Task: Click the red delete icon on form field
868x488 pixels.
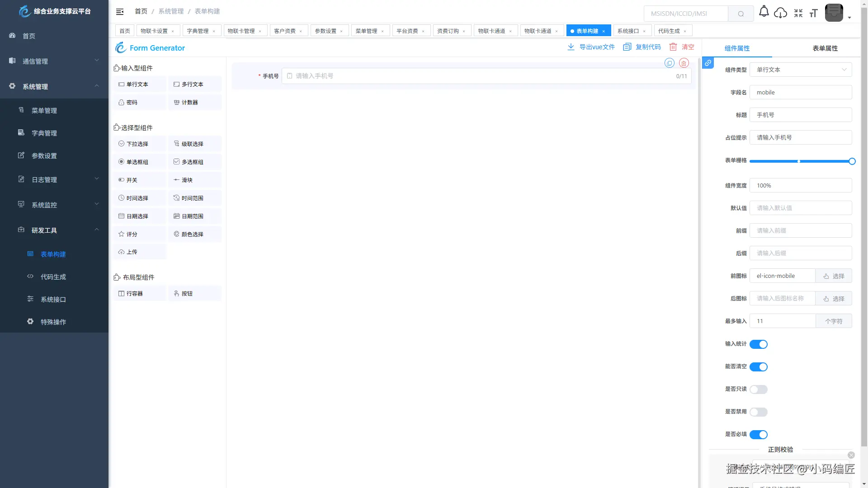Action: coord(684,63)
